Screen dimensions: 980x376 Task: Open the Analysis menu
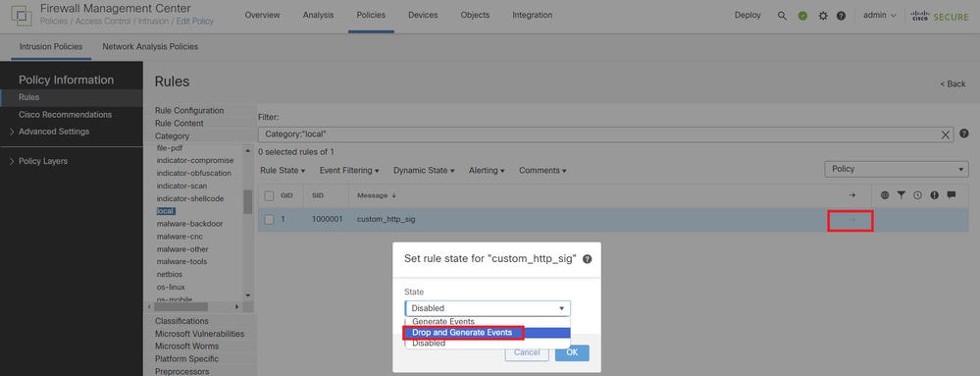coord(318,15)
